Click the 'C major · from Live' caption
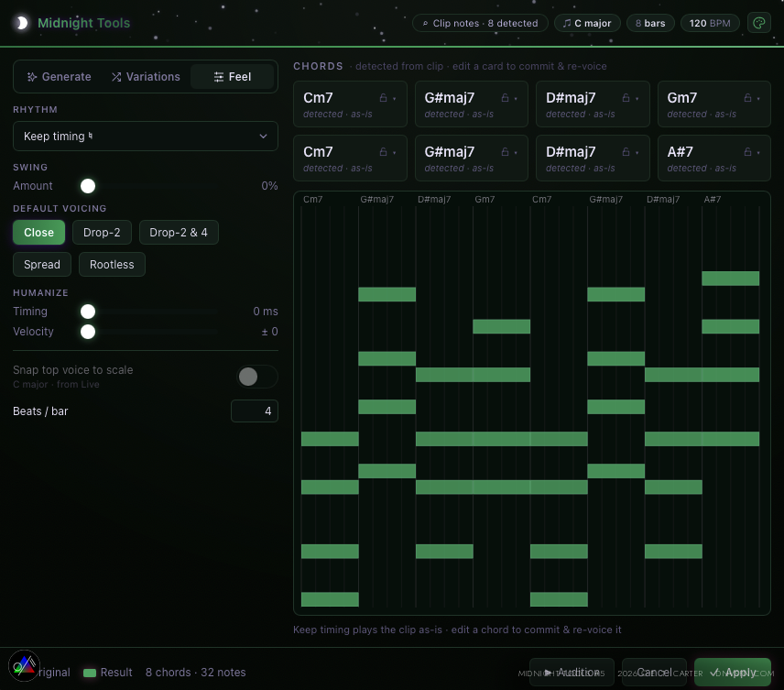784x690 pixels. click(x=56, y=384)
